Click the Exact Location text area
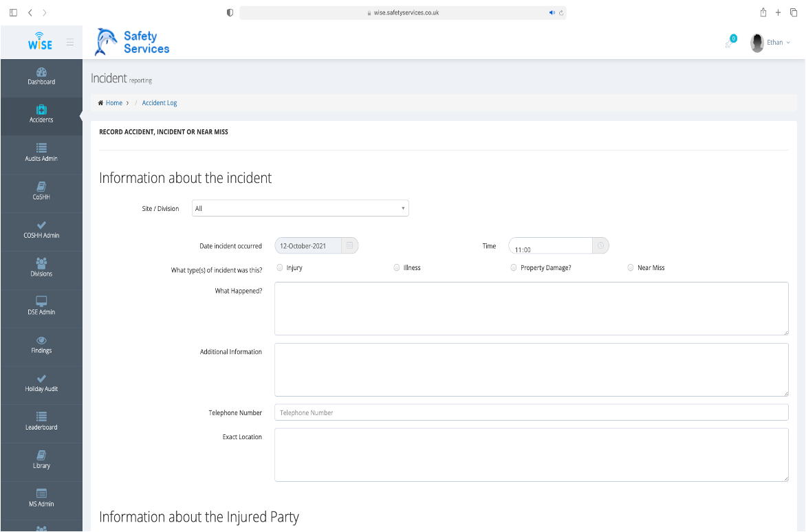Viewport: 806px width, 532px height. (x=532, y=455)
